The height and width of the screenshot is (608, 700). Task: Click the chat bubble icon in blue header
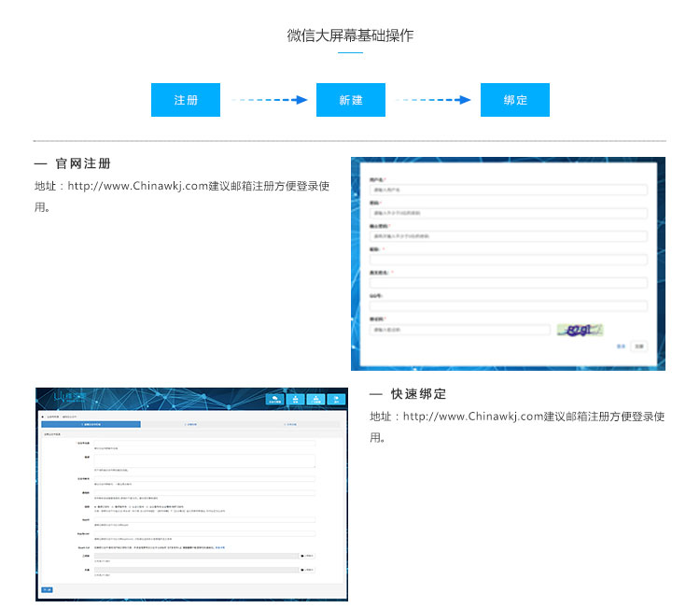(274, 400)
